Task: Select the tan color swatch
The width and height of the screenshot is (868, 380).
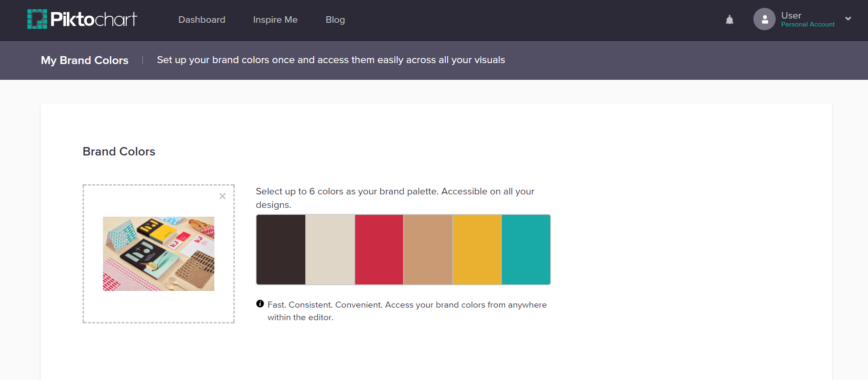Action: (x=428, y=250)
